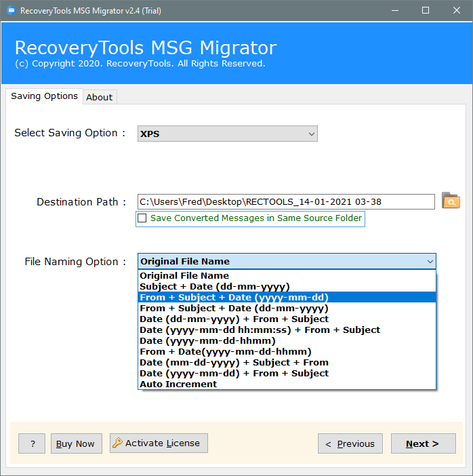Click the '?' help button
The image size is (473, 476).
click(x=32, y=443)
